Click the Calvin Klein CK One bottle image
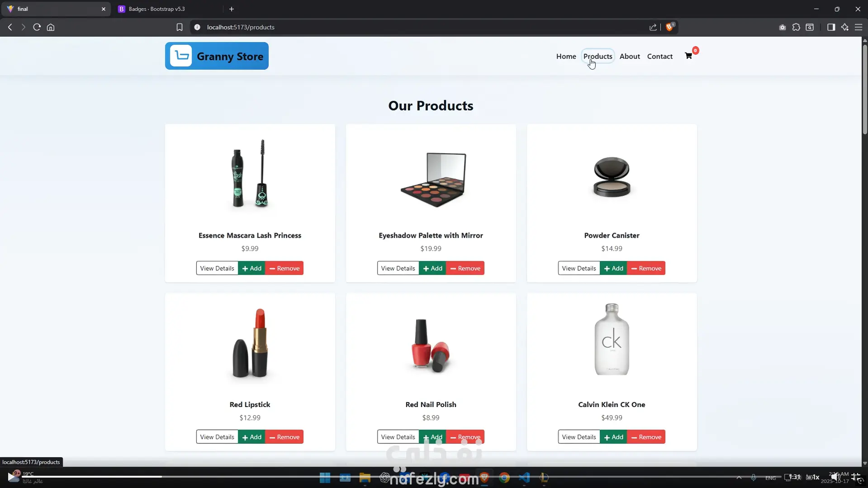Image resolution: width=868 pixels, height=488 pixels. click(612, 339)
